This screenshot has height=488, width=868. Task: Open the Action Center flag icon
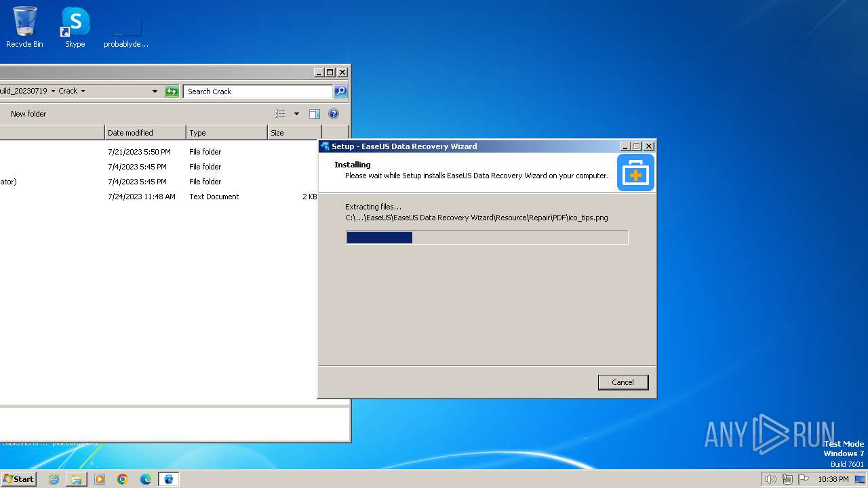pyautogui.click(x=804, y=479)
